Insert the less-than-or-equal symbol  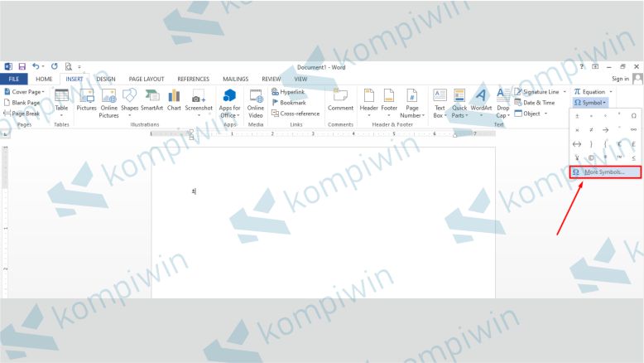tap(633, 157)
